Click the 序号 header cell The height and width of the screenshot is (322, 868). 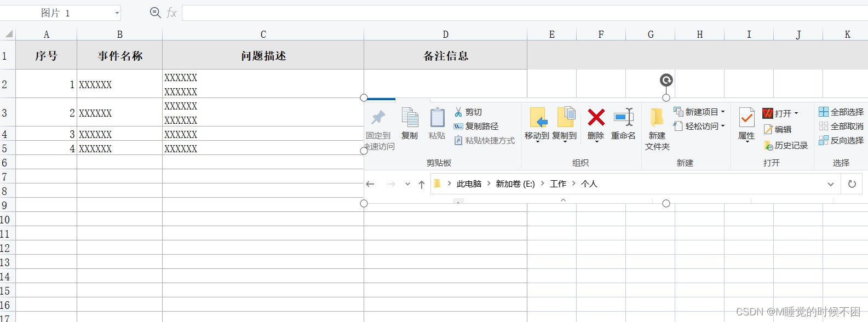tap(47, 55)
